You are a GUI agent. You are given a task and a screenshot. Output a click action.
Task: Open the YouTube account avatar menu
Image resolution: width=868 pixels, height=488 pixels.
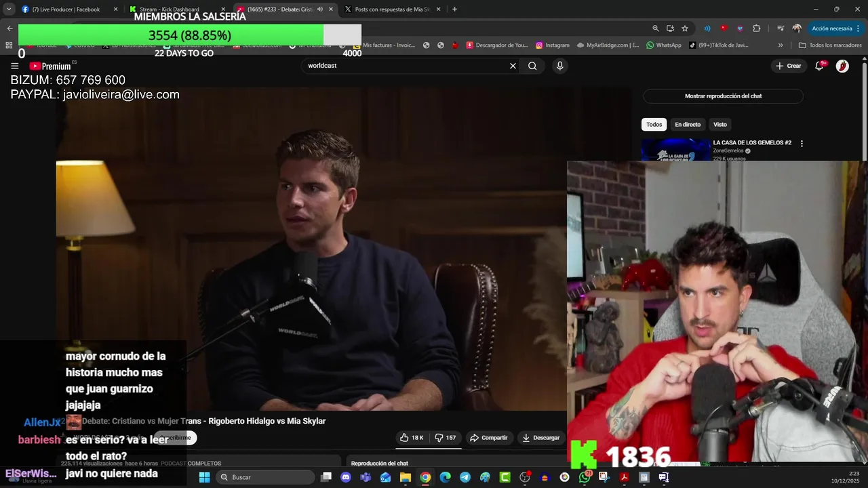(842, 66)
